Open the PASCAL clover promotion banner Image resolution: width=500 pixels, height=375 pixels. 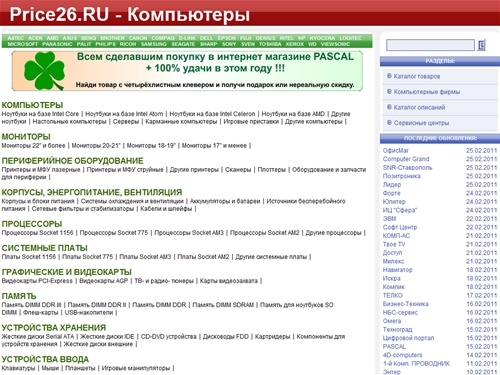tap(187, 71)
